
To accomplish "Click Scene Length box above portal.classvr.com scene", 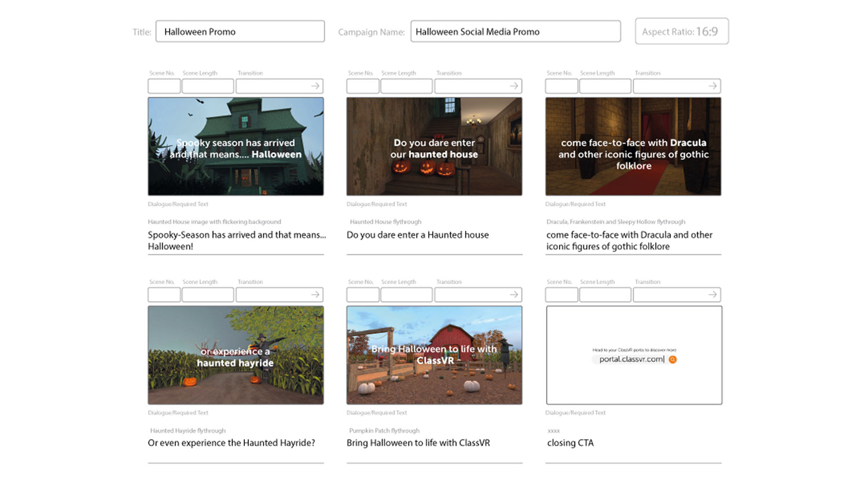I will (x=605, y=295).
